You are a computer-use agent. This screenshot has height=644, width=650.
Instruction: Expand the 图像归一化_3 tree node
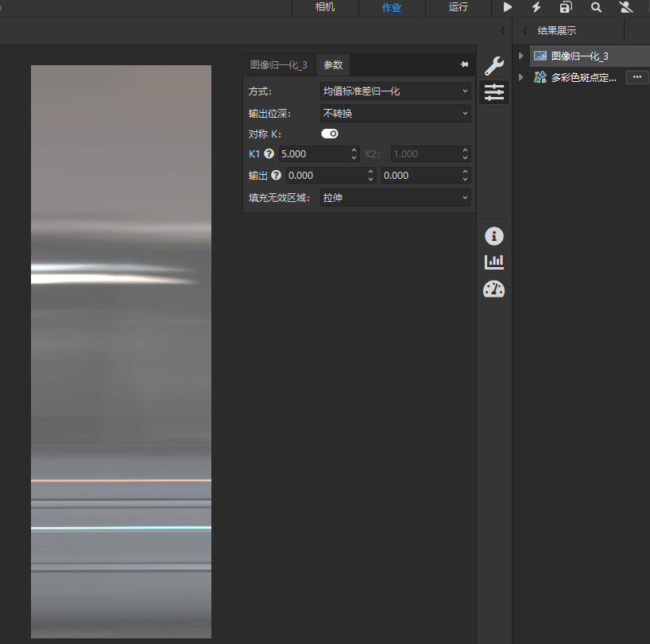coord(520,56)
